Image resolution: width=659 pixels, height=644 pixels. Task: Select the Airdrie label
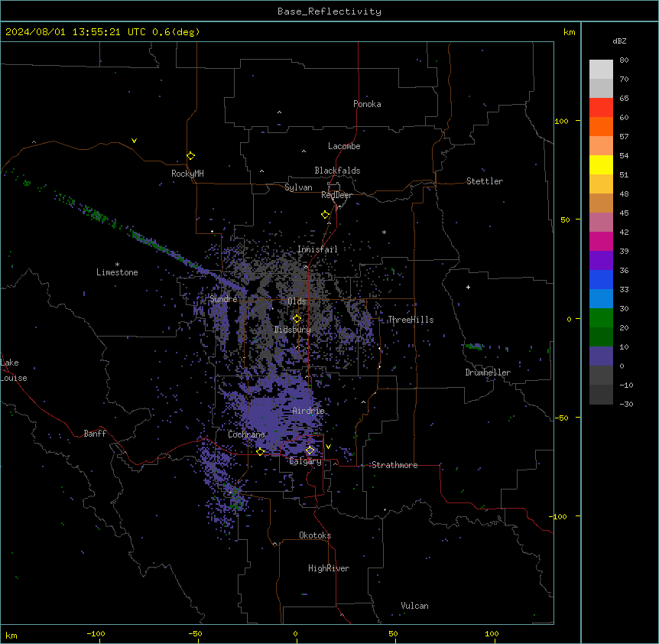(308, 411)
